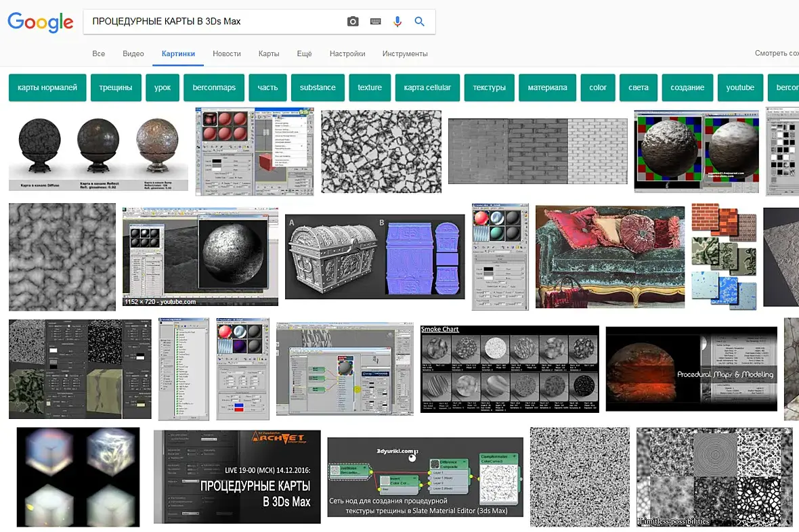Switch to the Все tab
The height and width of the screenshot is (532, 799).
[x=99, y=53]
